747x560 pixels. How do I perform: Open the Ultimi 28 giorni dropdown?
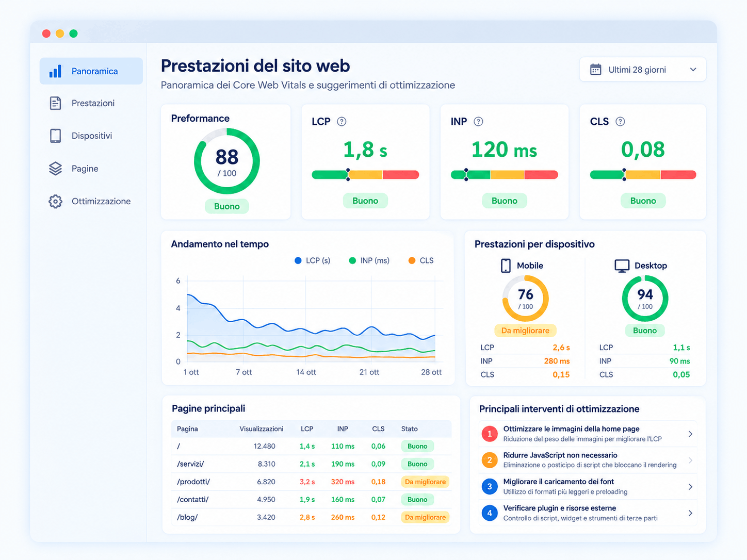pyautogui.click(x=642, y=70)
